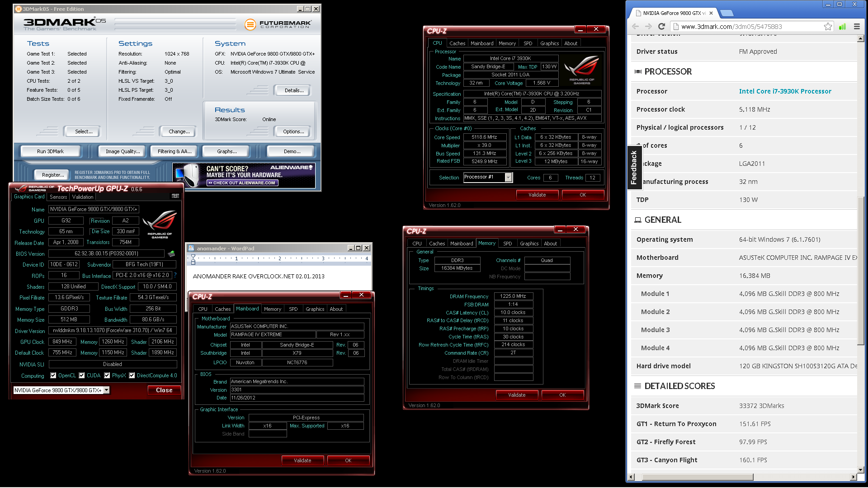Toggle the PhysX checkbox in GPU-Z
Viewport: 868px width, 488px height.
click(107, 375)
